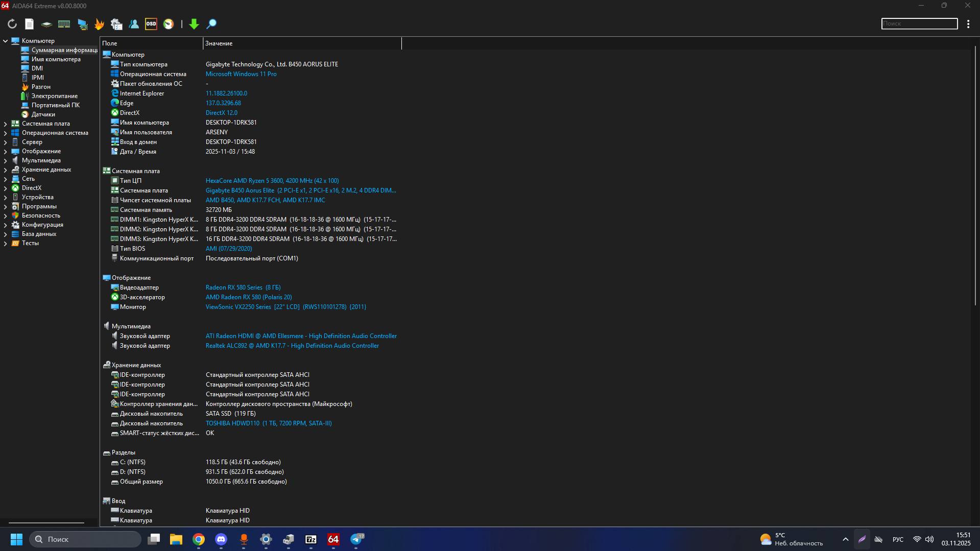Select Датчики in the sidebar tree
This screenshot has height=551, width=980.
tap(43, 114)
